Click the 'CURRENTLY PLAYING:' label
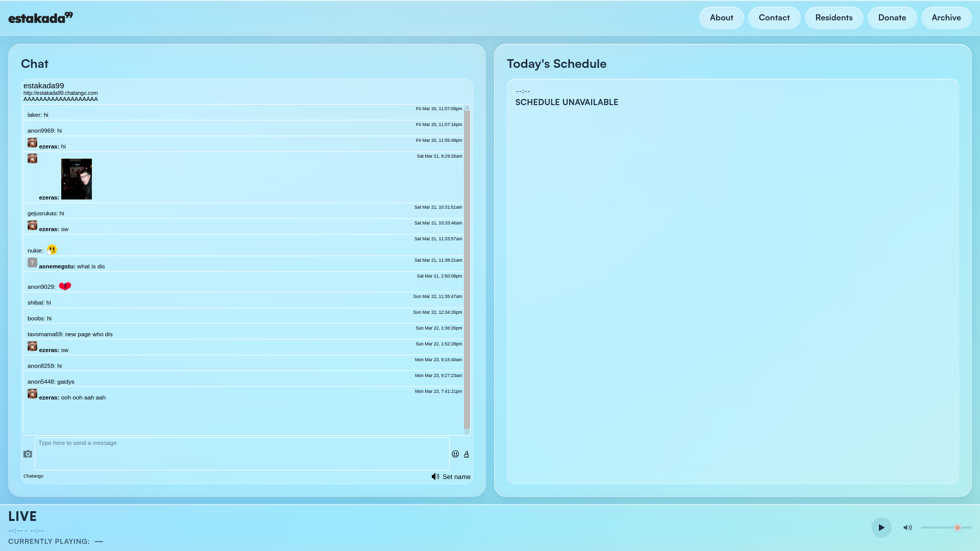The height and width of the screenshot is (551, 980). tap(49, 541)
